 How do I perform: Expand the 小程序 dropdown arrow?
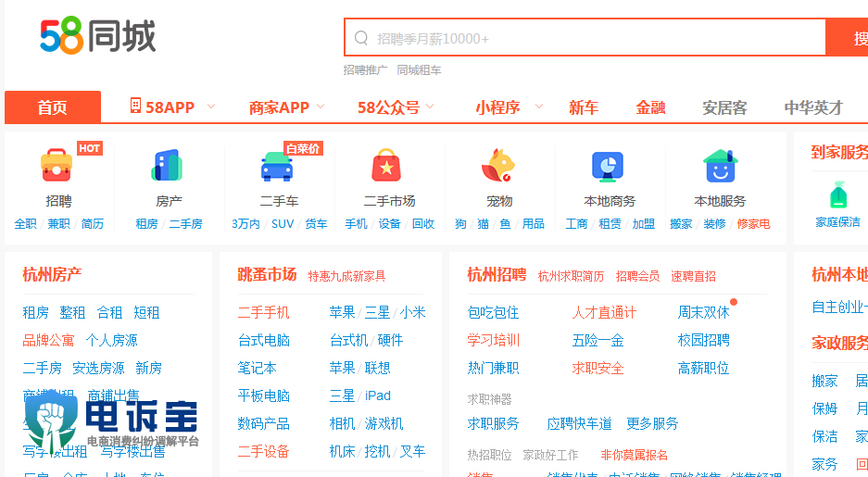538,106
